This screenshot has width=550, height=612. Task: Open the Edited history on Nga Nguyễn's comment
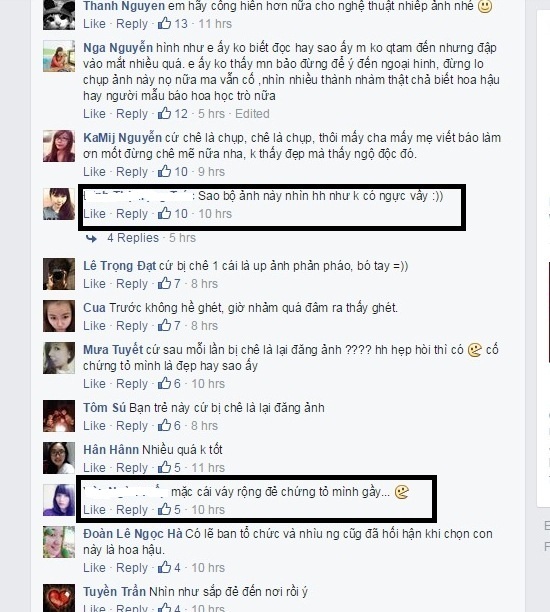point(252,114)
